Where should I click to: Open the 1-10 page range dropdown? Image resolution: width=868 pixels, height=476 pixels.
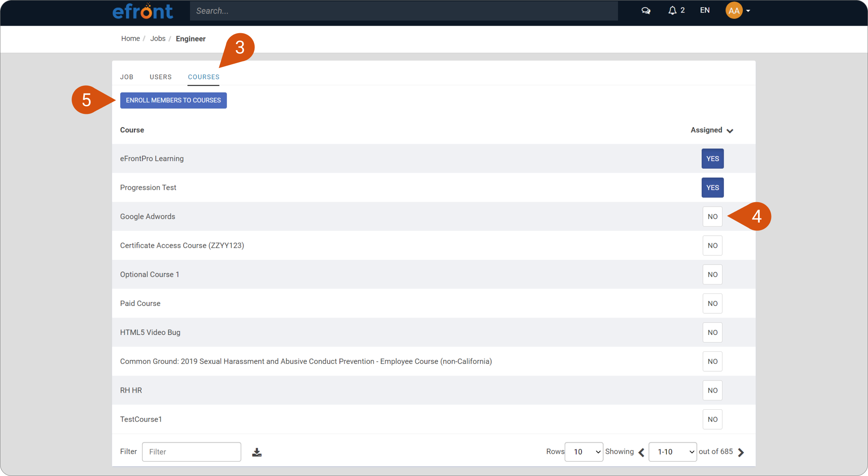[673, 451]
